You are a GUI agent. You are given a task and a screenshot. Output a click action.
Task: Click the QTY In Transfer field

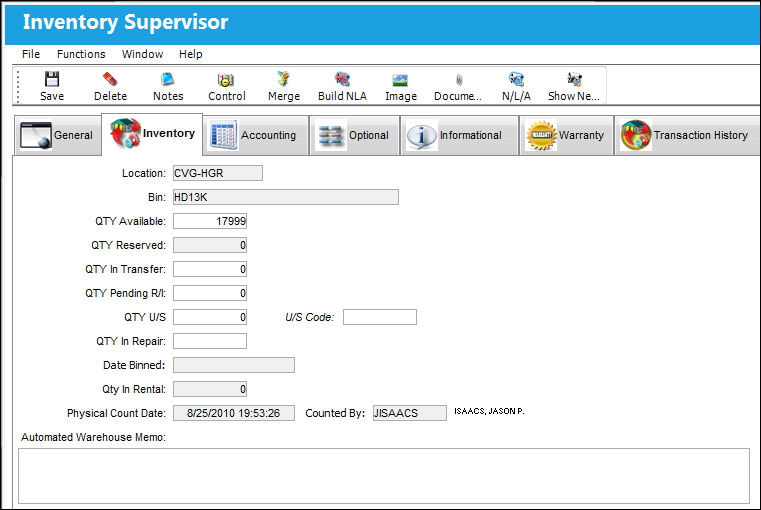pyautogui.click(x=210, y=269)
